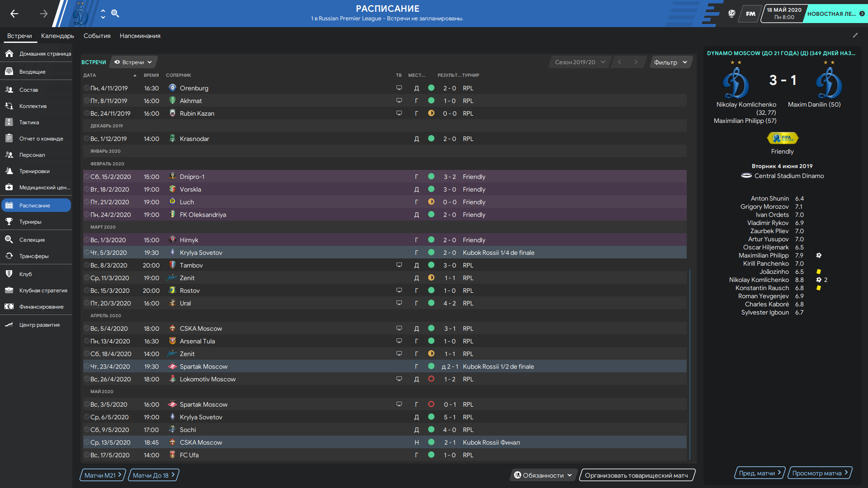Open Трансферы in sidebar
The height and width of the screenshot is (488, 868).
tap(33, 256)
